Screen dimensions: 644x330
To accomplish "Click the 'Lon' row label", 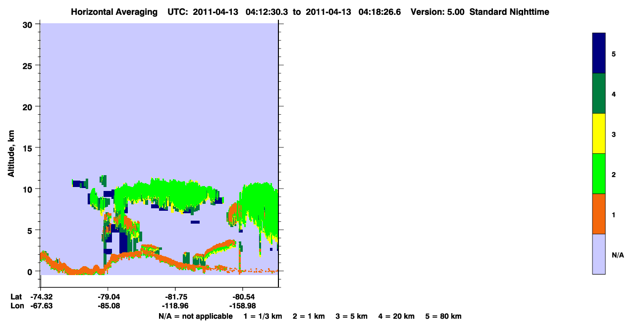I will [16, 306].
